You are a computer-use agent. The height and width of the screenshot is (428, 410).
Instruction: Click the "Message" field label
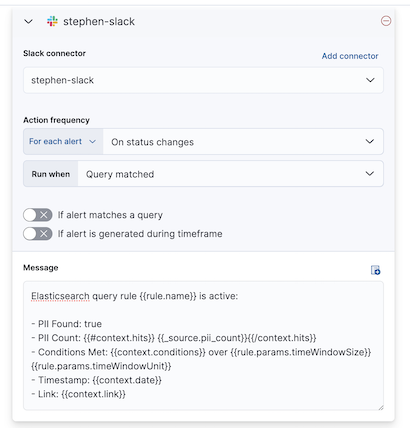coord(41,268)
